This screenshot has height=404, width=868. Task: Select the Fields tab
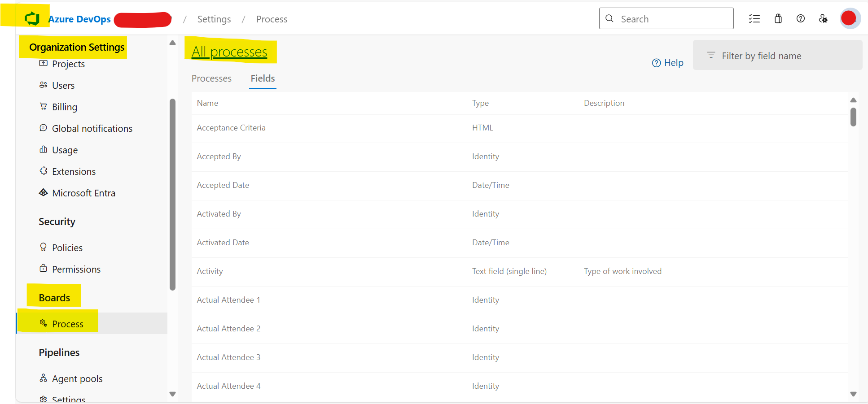coord(263,78)
